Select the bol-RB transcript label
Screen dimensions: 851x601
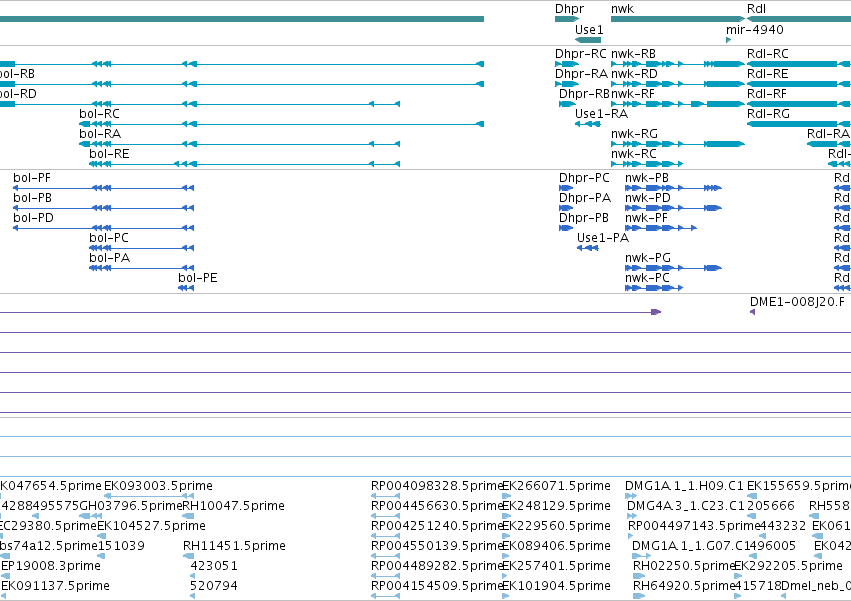17,74
